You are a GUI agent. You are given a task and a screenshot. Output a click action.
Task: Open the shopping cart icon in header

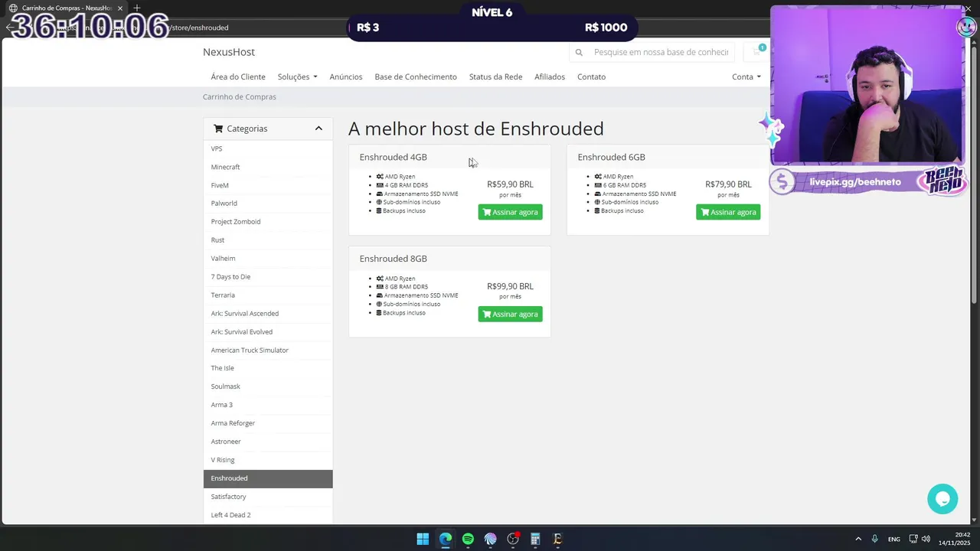point(756,52)
